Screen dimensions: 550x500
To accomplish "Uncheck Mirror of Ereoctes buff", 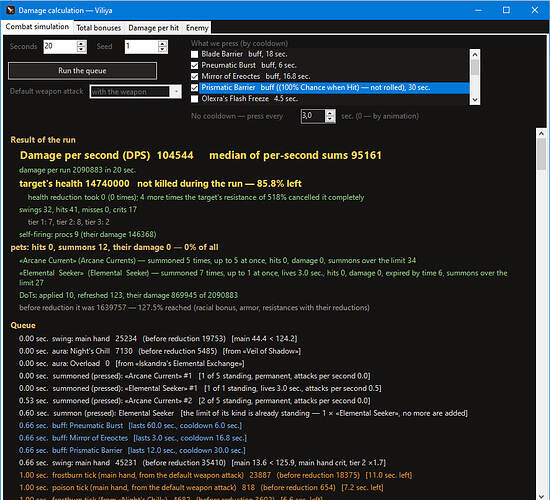I will [x=194, y=76].
